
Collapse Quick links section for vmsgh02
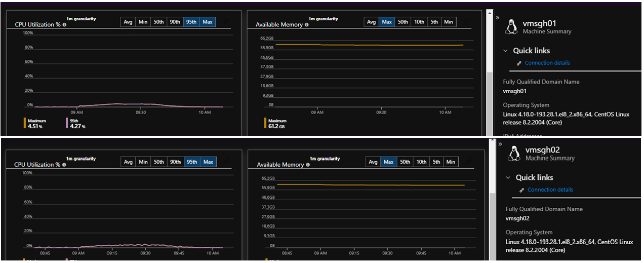(508, 177)
